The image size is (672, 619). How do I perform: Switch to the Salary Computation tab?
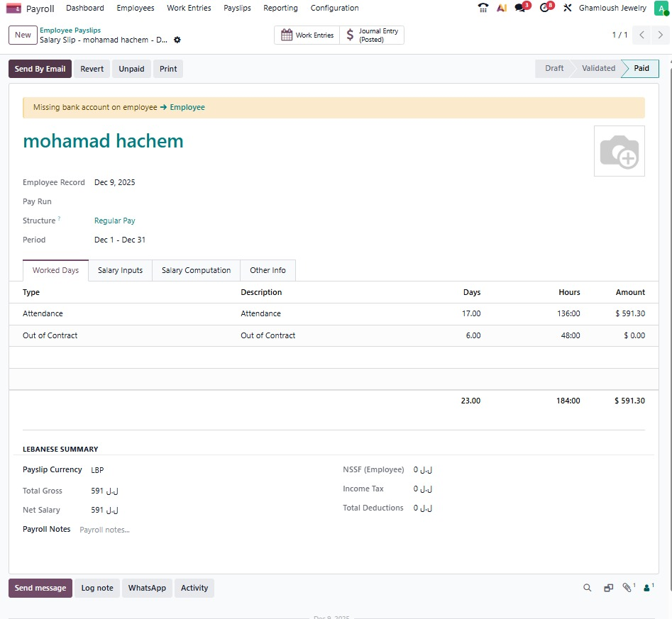pos(196,271)
